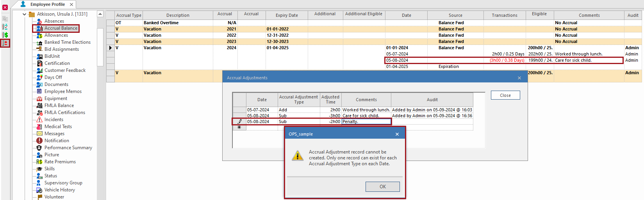
Task: Collapse the Atkisson, Ursula J. tree node
Action: [x=25, y=14]
